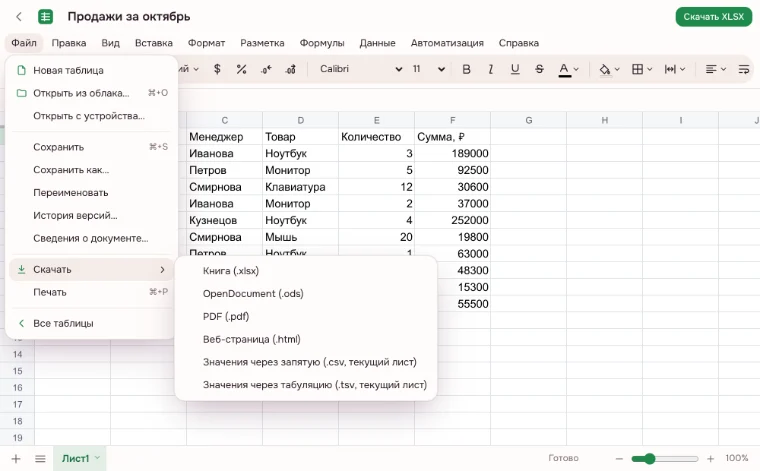
Task: Click the document title Продажи за октябрь
Action: [x=129, y=16]
